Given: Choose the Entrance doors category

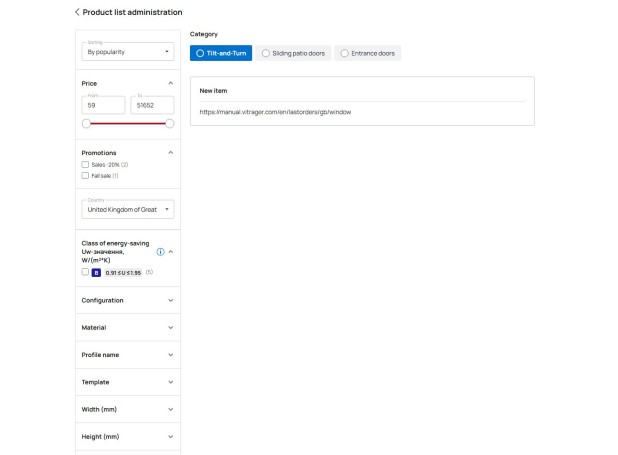Looking at the screenshot, I should point(367,53).
